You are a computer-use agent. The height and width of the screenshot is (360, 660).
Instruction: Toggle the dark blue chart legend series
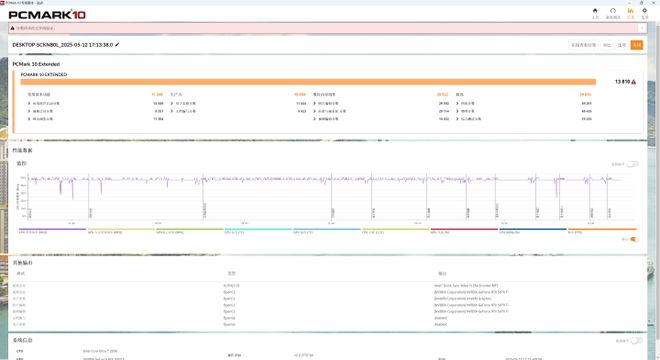tap(532, 231)
